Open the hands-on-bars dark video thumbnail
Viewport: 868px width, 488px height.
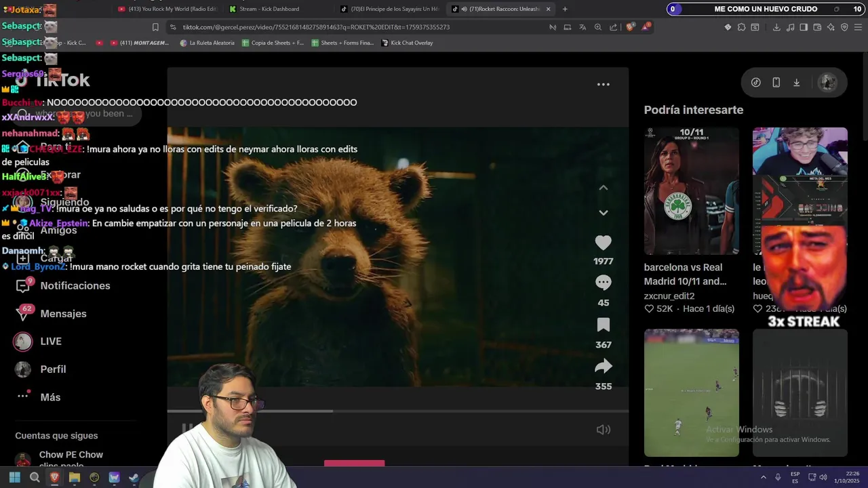coord(800,393)
